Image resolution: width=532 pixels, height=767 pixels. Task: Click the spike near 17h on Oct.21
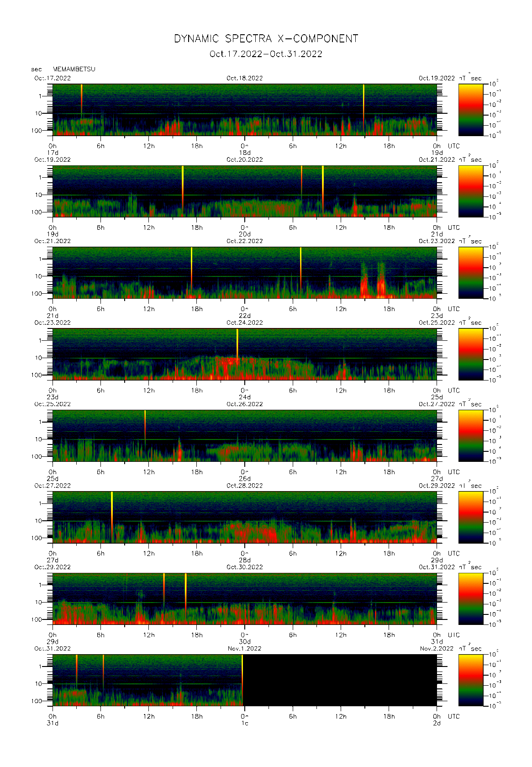(x=191, y=267)
